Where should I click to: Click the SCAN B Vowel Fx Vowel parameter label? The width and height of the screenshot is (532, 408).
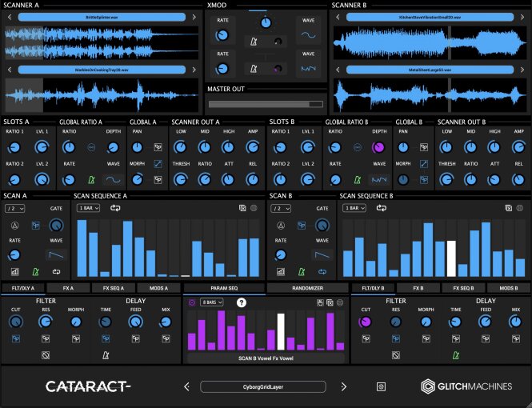[266, 358]
